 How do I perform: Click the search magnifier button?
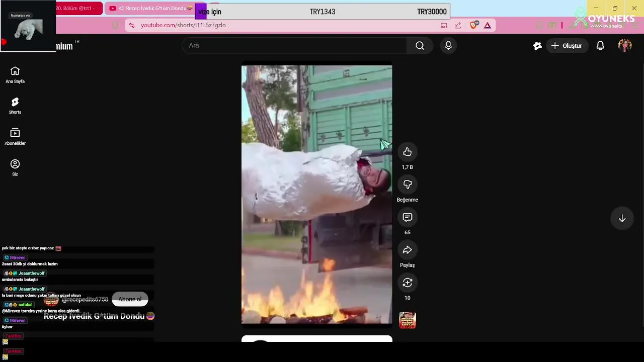tap(420, 46)
